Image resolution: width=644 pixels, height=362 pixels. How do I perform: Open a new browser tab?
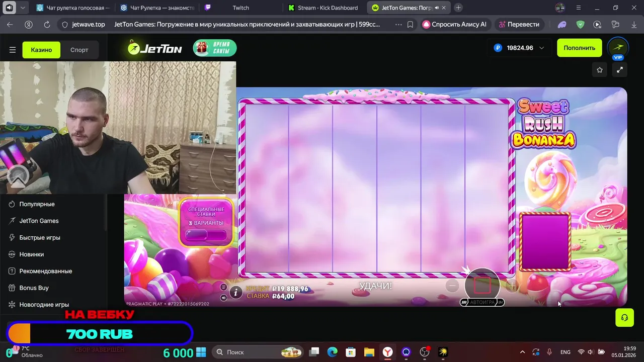[x=458, y=8]
